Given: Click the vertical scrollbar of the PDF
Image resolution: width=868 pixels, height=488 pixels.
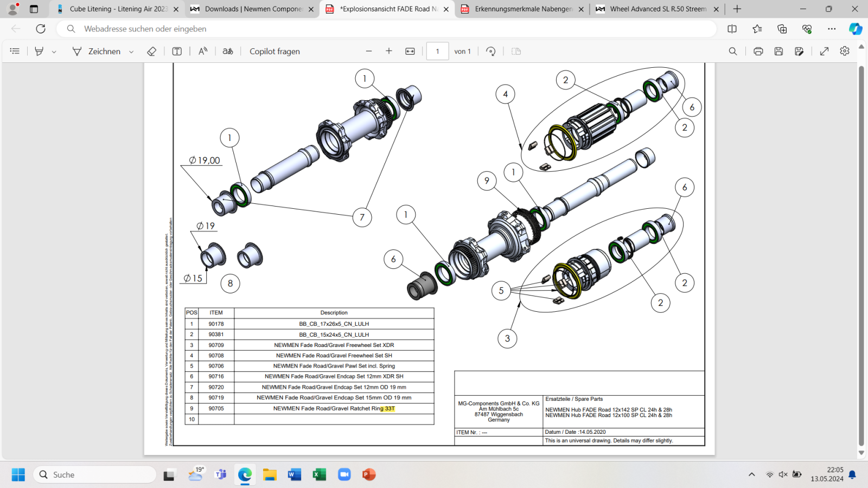Looking at the screenshot, I should pyautogui.click(x=861, y=255).
